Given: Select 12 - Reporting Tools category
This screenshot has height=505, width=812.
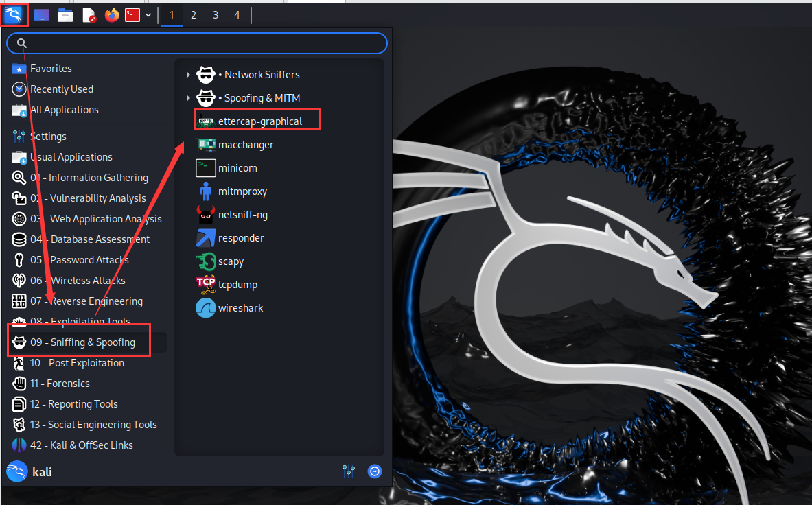Looking at the screenshot, I should pos(88,404).
